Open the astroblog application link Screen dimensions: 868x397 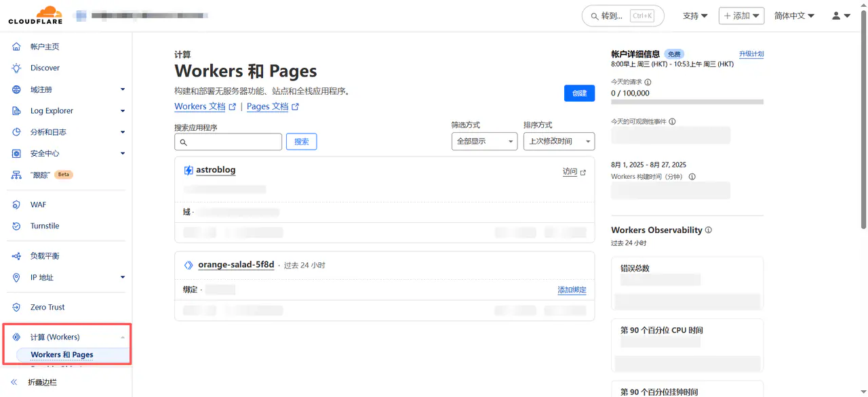pos(216,170)
